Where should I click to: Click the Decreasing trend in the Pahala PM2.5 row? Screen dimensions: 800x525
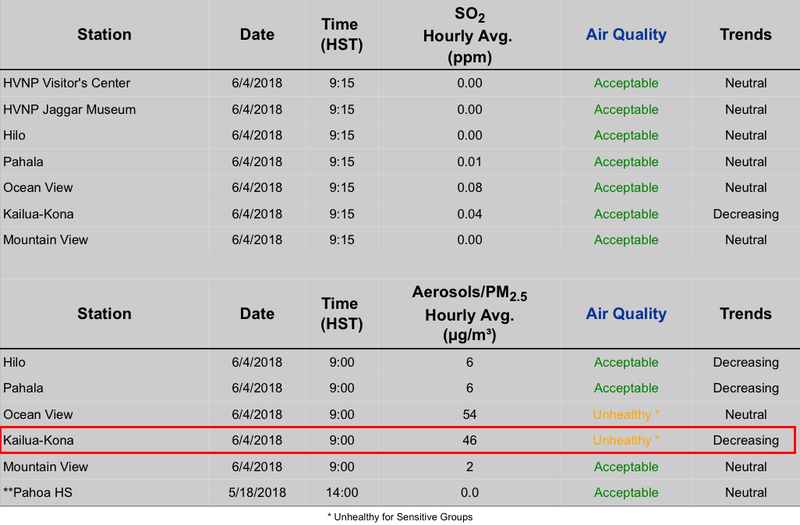(746, 388)
